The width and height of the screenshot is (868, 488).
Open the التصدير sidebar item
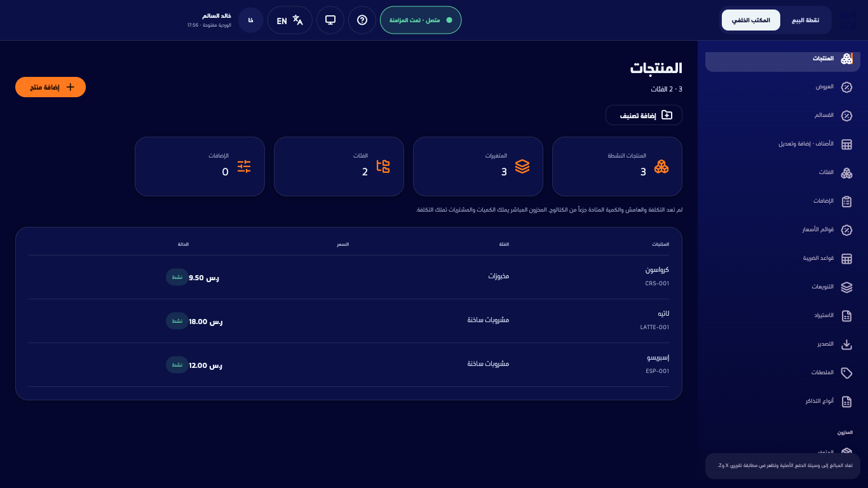[x=783, y=344]
